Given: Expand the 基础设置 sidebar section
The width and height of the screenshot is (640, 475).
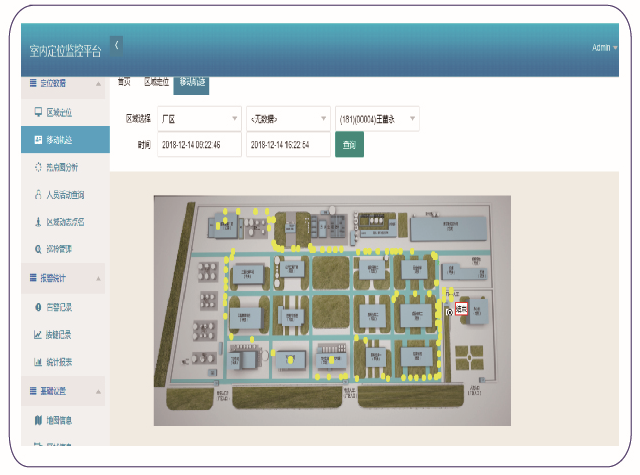Looking at the screenshot, I should tap(98, 390).
